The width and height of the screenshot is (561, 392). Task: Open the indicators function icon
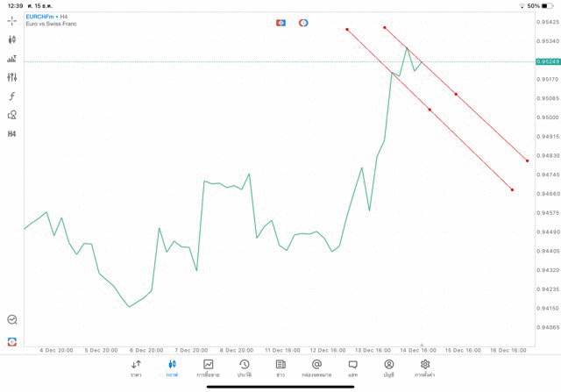click(x=12, y=96)
